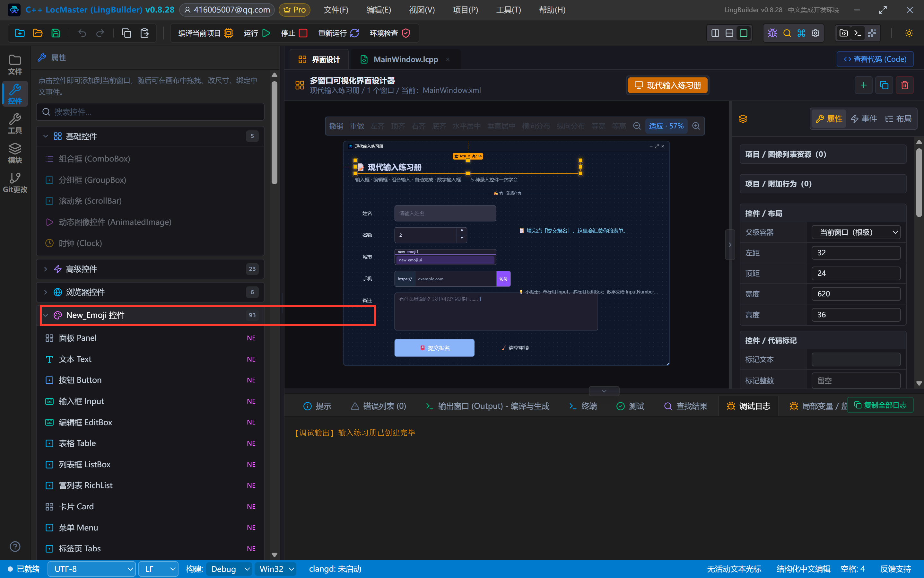Viewport: 924px width, 578px height.
Task: Click the undo arrow in top toolbar
Action: click(x=82, y=33)
